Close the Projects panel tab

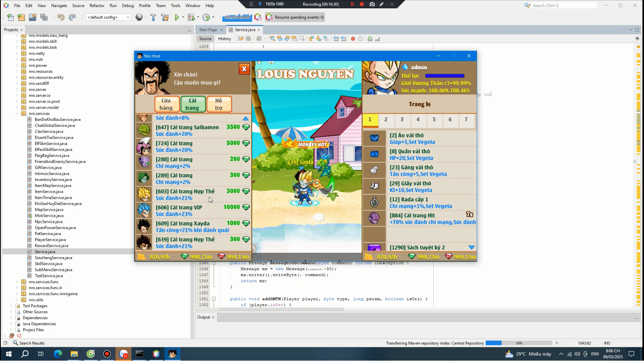click(x=21, y=30)
